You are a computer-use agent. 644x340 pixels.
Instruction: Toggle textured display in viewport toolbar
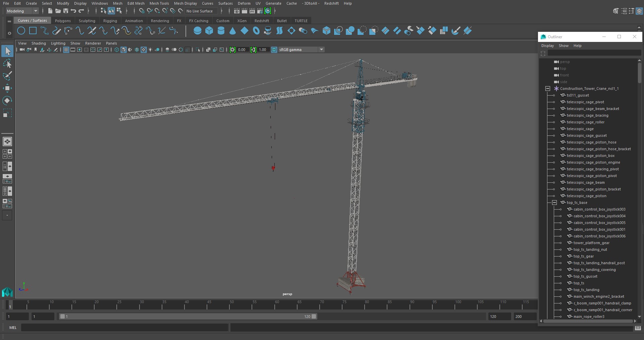coord(144,50)
